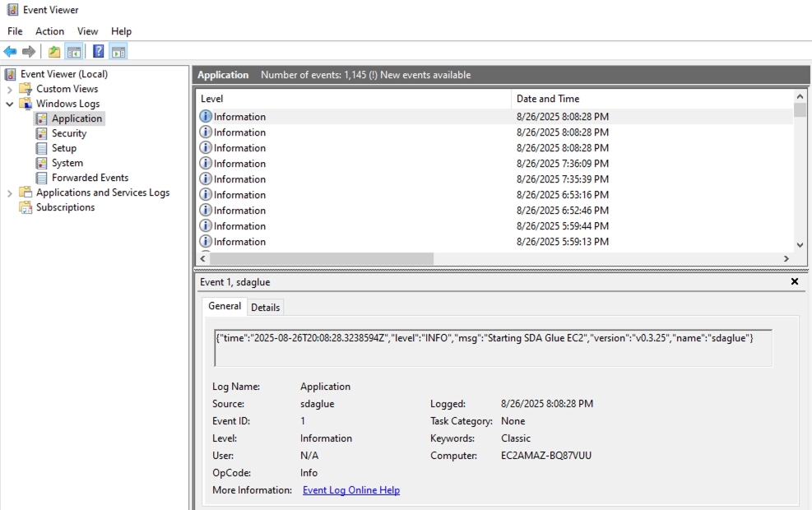Toggle Show/Hide Console Tree toolbar button
812x510 pixels.
tap(74, 52)
